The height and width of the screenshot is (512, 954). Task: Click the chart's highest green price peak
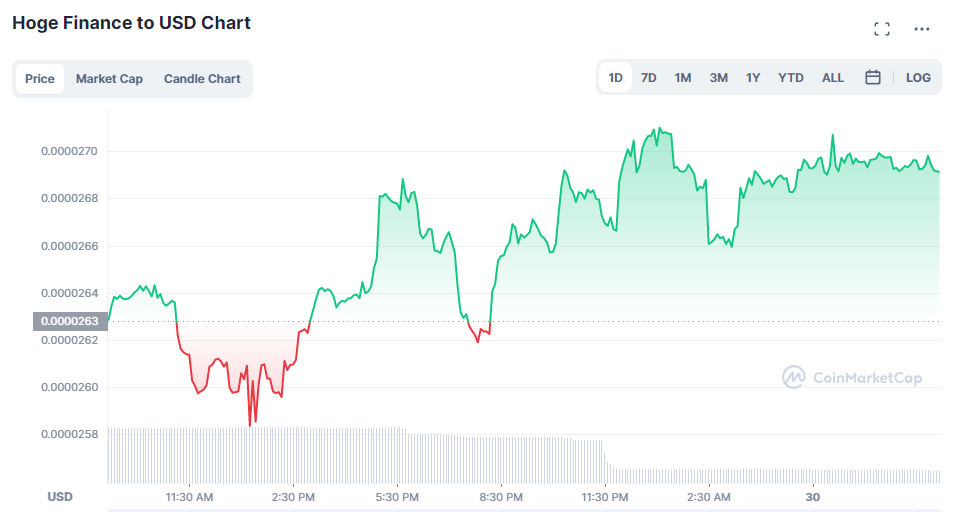pyautogui.click(x=660, y=129)
